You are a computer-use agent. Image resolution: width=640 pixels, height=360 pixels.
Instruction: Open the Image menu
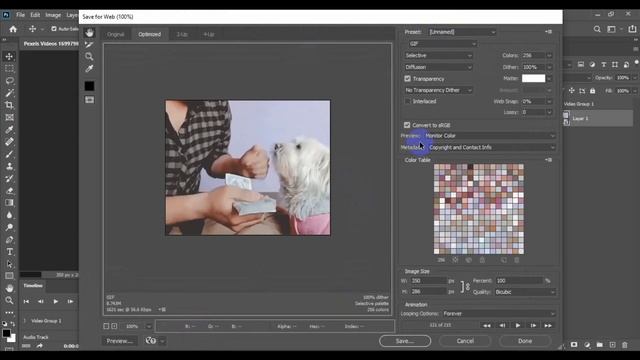[x=53, y=15]
